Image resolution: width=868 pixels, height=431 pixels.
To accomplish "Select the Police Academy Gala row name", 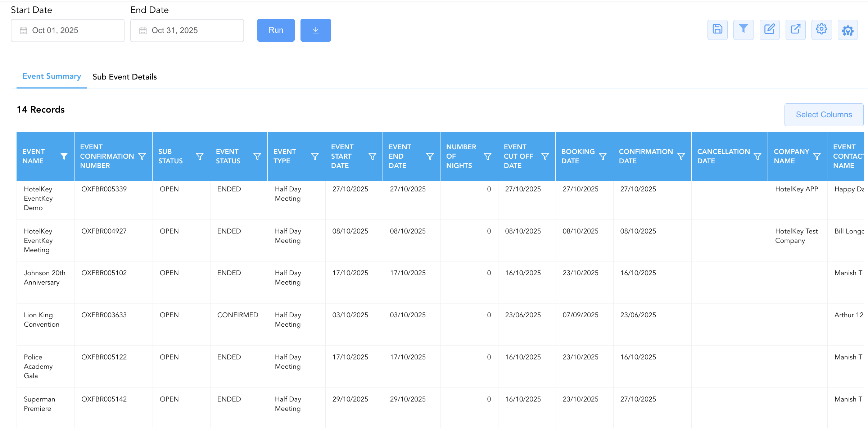I will (x=38, y=366).
